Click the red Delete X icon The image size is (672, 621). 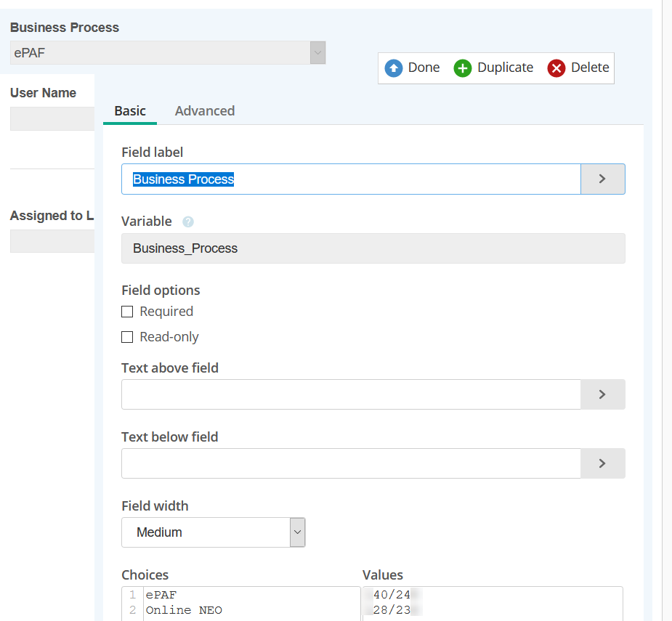coord(556,68)
